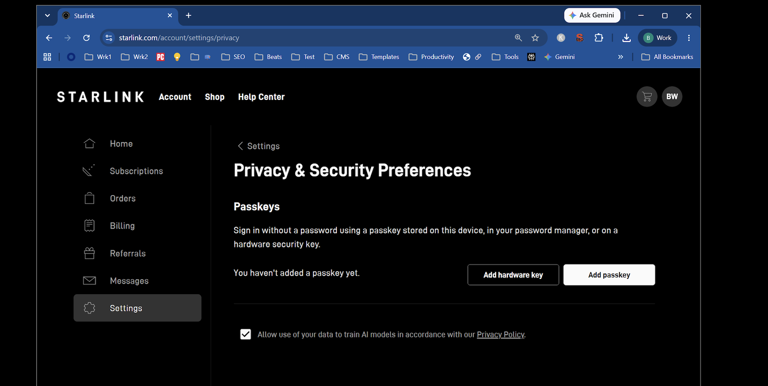The height and width of the screenshot is (386, 768).
Task: Open the Templates bookmark folder
Action: pos(379,57)
